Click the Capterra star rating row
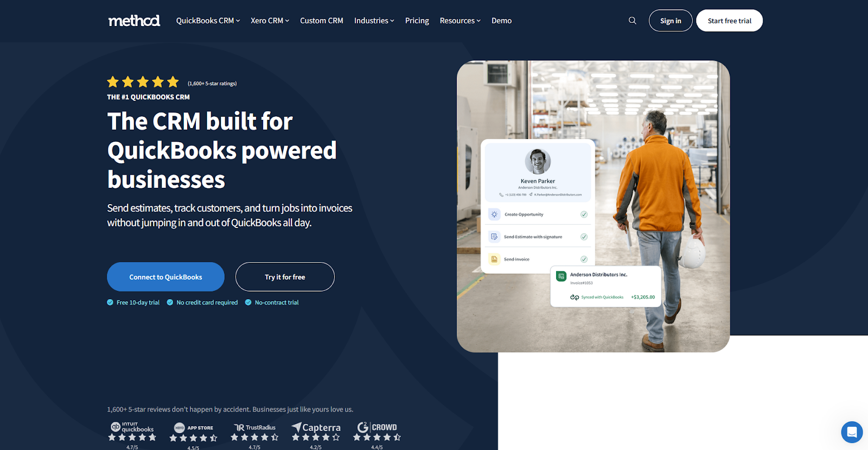Screen dimensions: 868x450 [316, 437]
